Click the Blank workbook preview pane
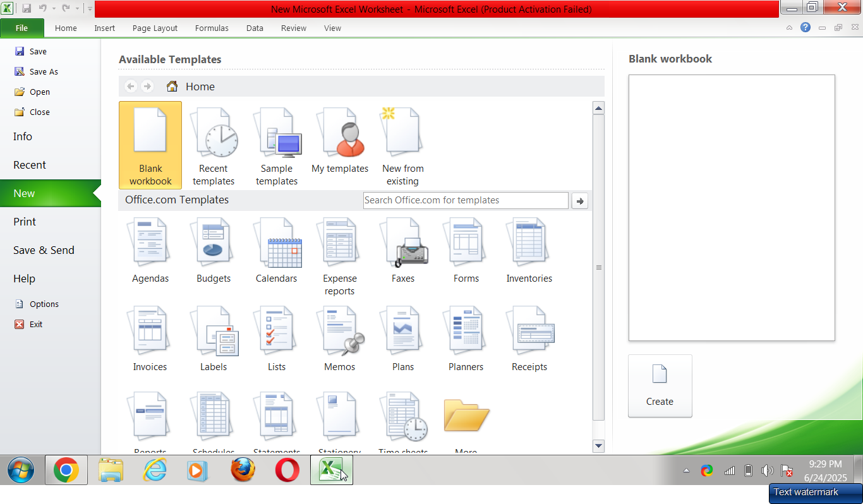This screenshot has width=863, height=504. tap(732, 208)
